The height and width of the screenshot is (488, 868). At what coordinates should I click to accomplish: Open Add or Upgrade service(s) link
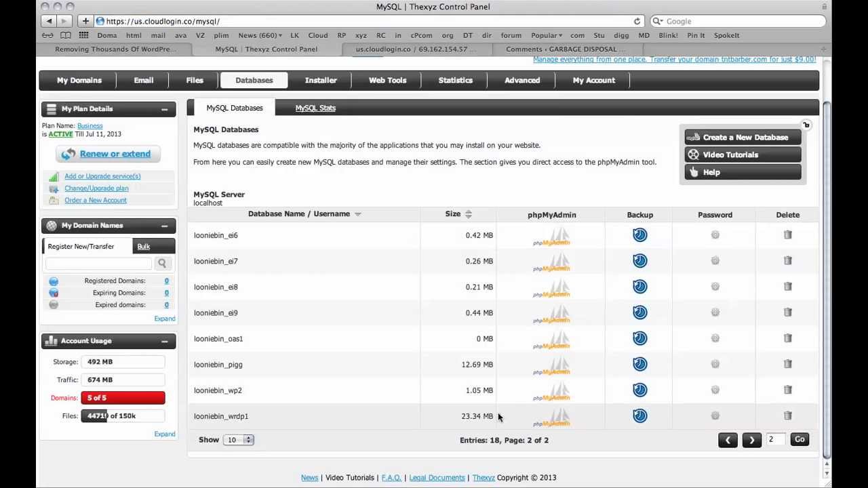point(102,176)
